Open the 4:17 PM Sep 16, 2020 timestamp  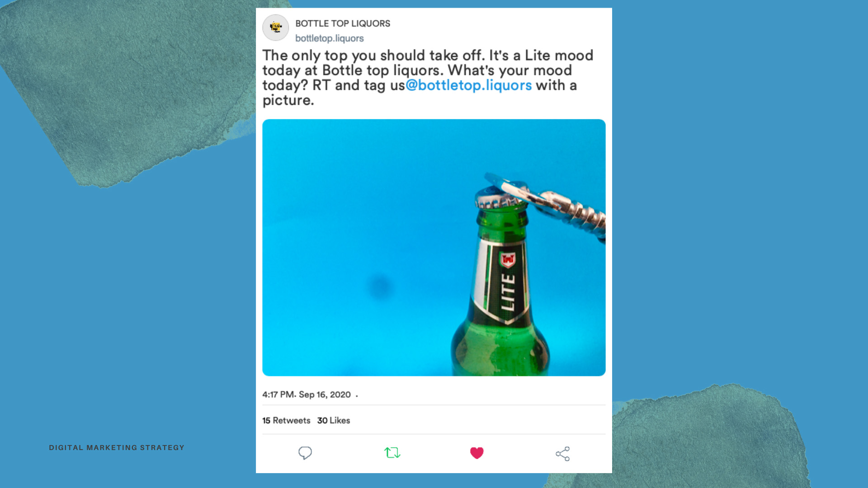pyautogui.click(x=307, y=394)
